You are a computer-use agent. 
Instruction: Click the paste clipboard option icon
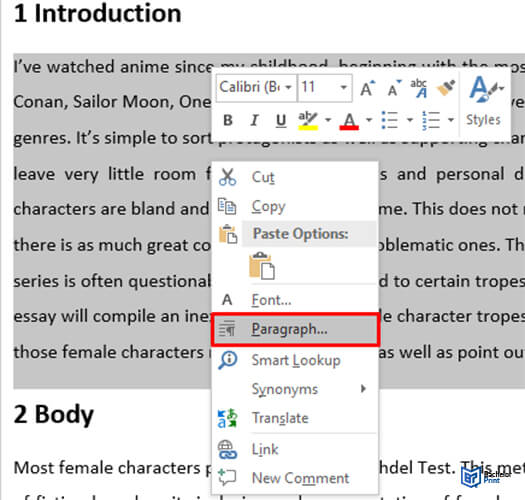click(x=262, y=266)
